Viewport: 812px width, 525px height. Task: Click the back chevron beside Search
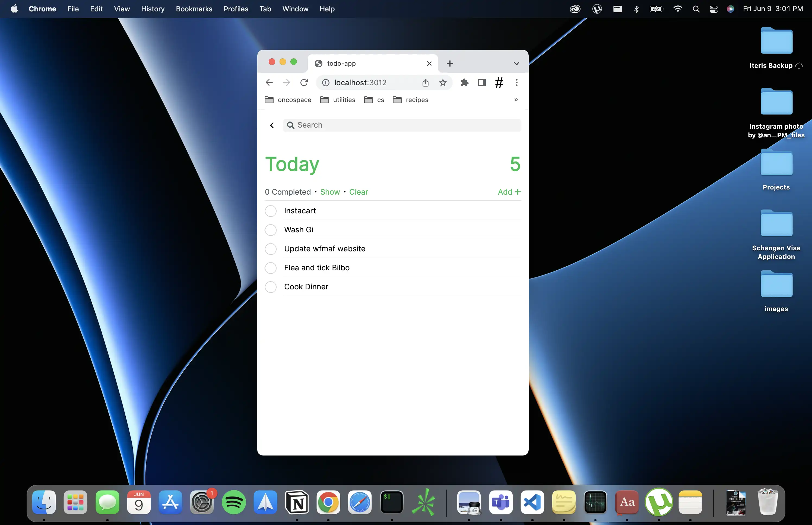tap(272, 125)
